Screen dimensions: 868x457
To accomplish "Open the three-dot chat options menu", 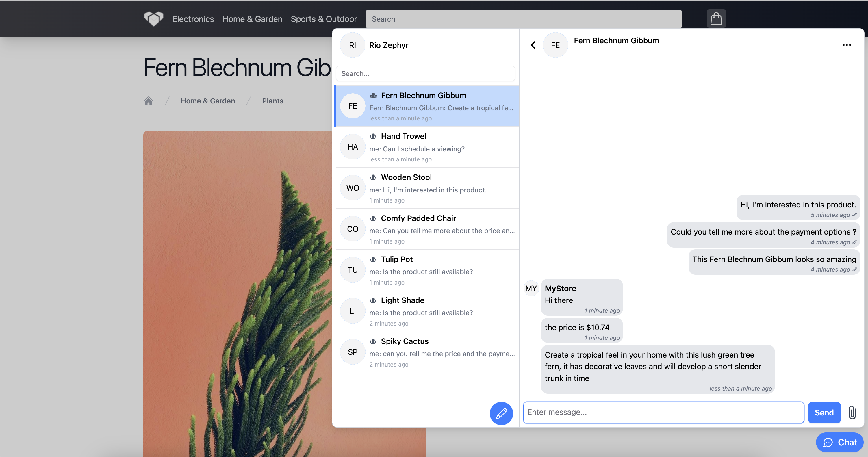I will [846, 45].
